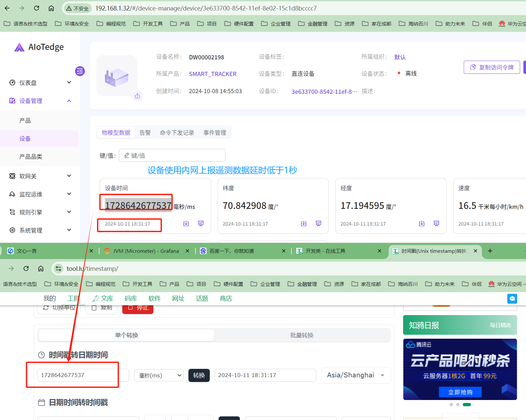Open chart icon in 纬度 card
Image resolution: width=526 pixels, height=420 pixels.
pos(318,224)
